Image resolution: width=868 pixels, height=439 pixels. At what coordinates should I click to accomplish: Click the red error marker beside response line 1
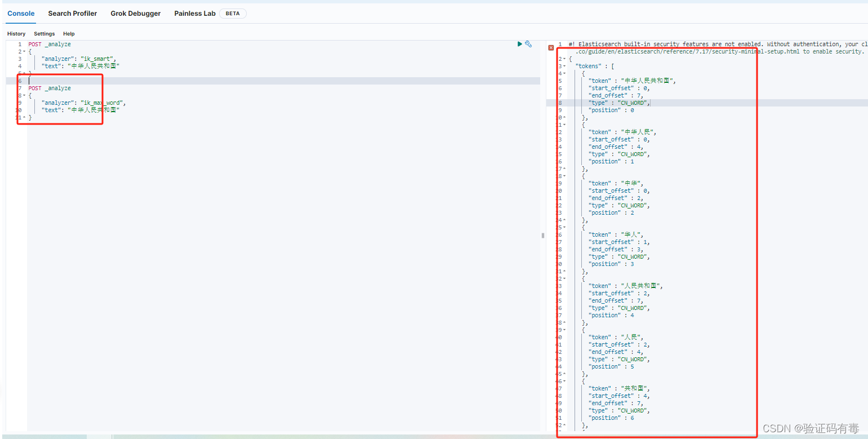[551, 48]
